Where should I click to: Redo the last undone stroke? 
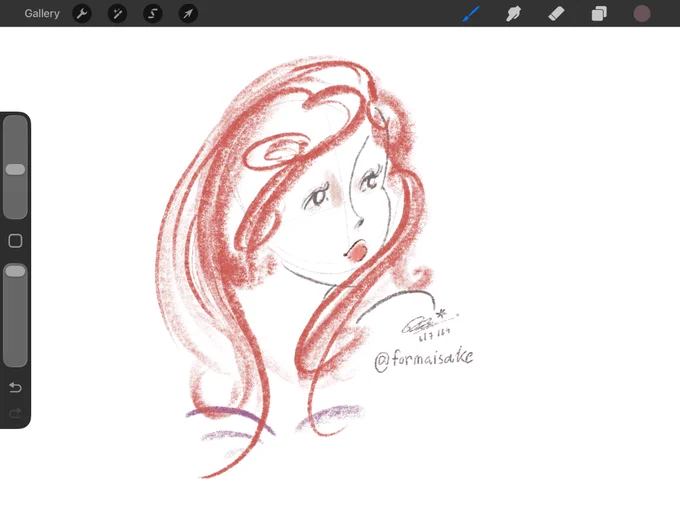click(x=15, y=413)
